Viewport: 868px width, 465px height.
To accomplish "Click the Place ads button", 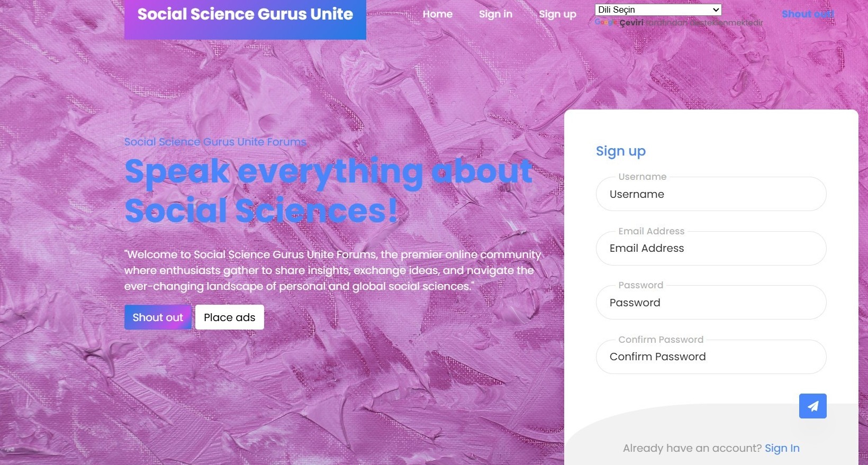I will (x=229, y=317).
